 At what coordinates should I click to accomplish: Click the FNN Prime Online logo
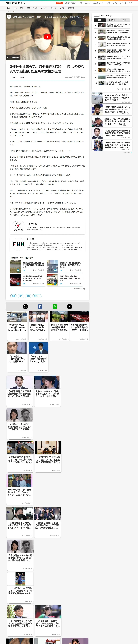(15, 3)
